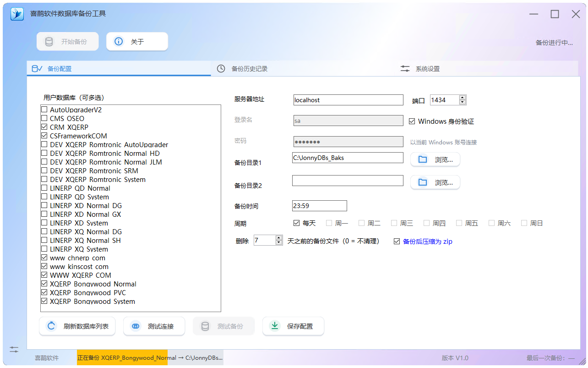Screen dimensions: 588x368
Task: Select the 备份配置 tab
Action: click(119, 69)
